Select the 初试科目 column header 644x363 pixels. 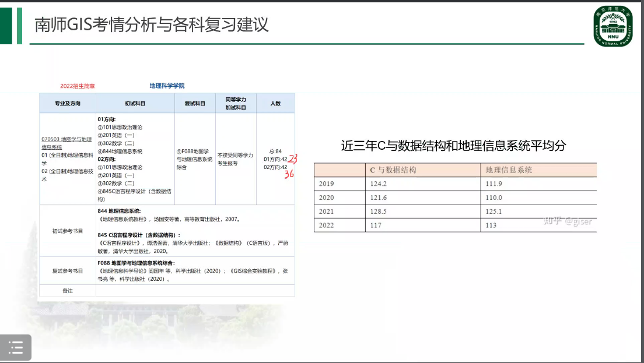pos(135,103)
